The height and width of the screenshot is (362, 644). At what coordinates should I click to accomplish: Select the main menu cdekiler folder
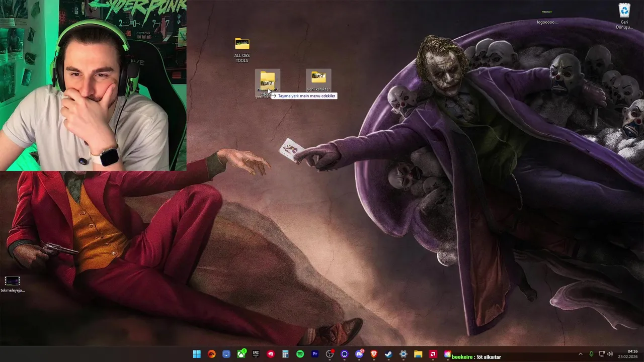267,83
